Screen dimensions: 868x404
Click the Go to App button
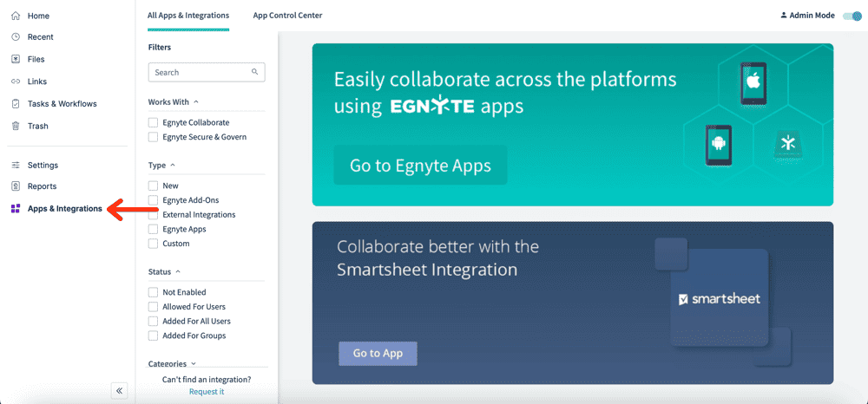point(378,354)
